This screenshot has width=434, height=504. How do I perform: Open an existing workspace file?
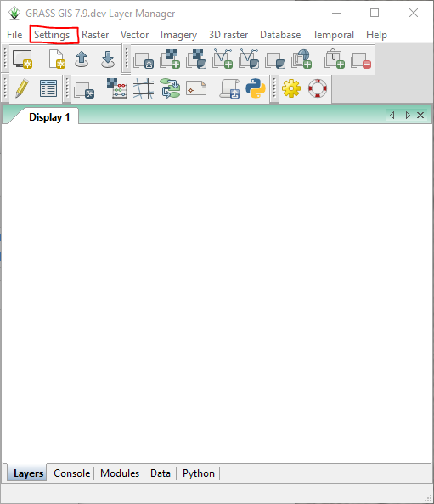[x=82, y=59]
